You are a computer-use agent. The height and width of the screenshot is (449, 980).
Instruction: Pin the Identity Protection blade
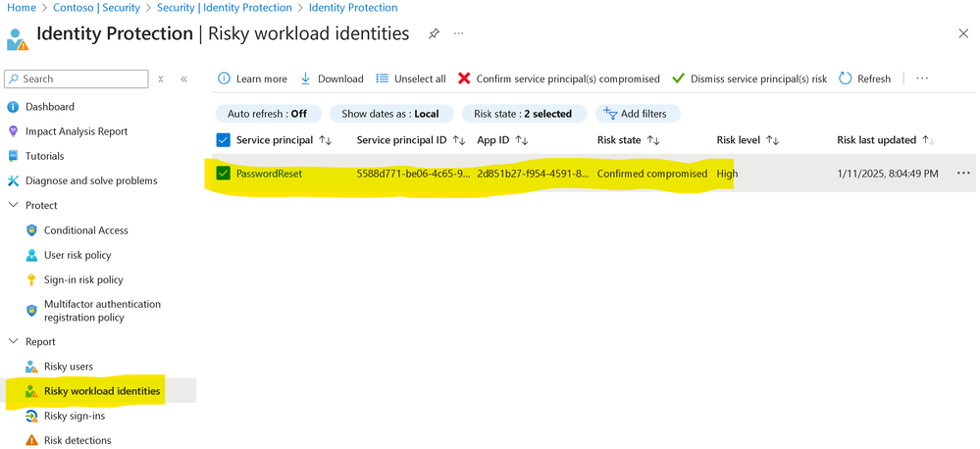434,33
